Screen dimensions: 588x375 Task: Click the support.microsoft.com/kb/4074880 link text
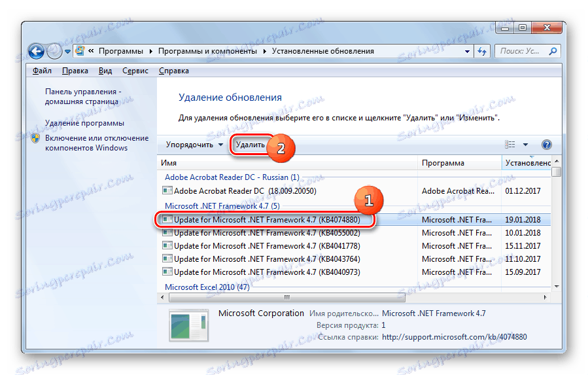(x=454, y=337)
